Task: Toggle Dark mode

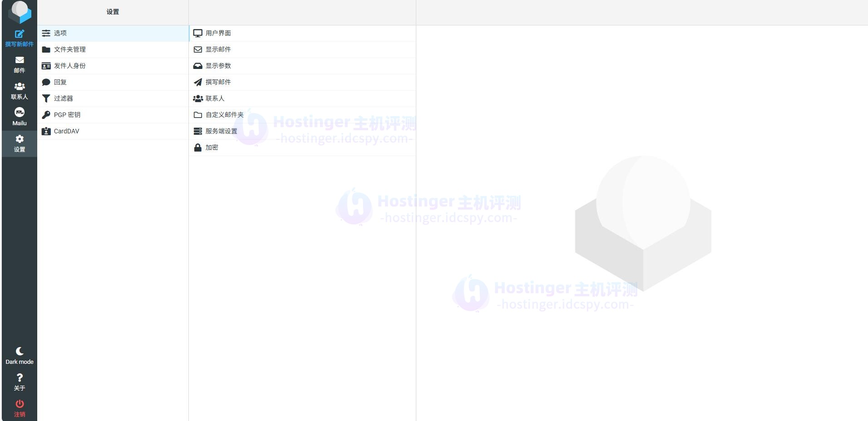Action: coord(19,356)
